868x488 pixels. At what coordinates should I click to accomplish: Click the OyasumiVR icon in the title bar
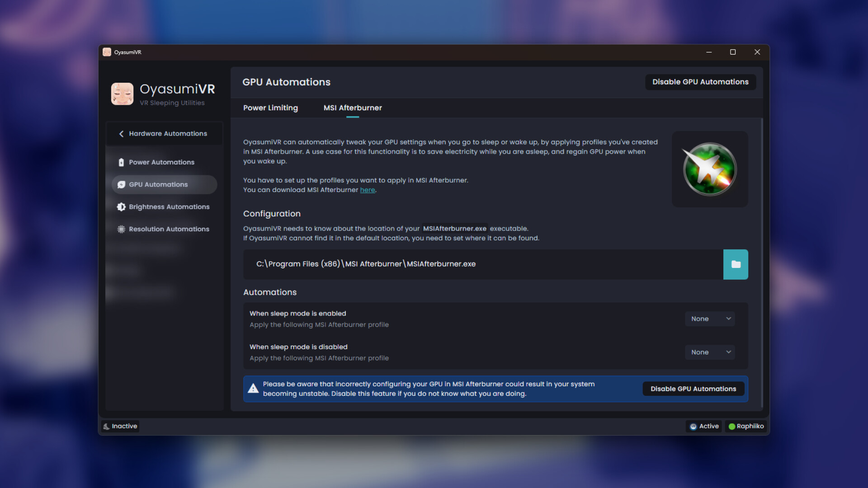[107, 52]
